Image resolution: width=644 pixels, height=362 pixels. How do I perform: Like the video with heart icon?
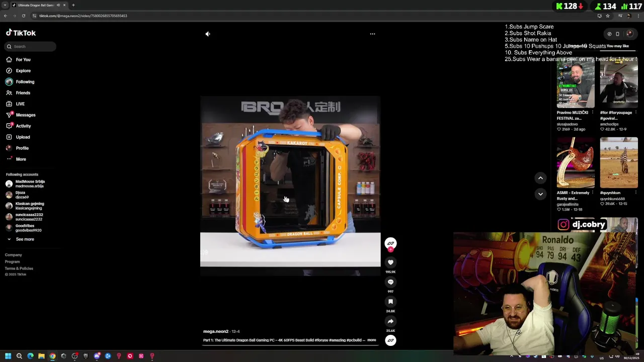click(x=390, y=262)
